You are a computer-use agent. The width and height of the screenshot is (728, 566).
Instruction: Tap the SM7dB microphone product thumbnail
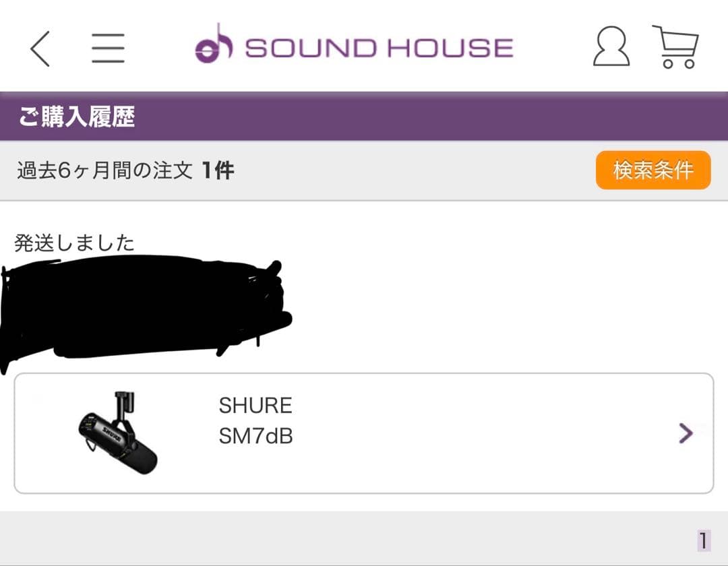(119, 431)
